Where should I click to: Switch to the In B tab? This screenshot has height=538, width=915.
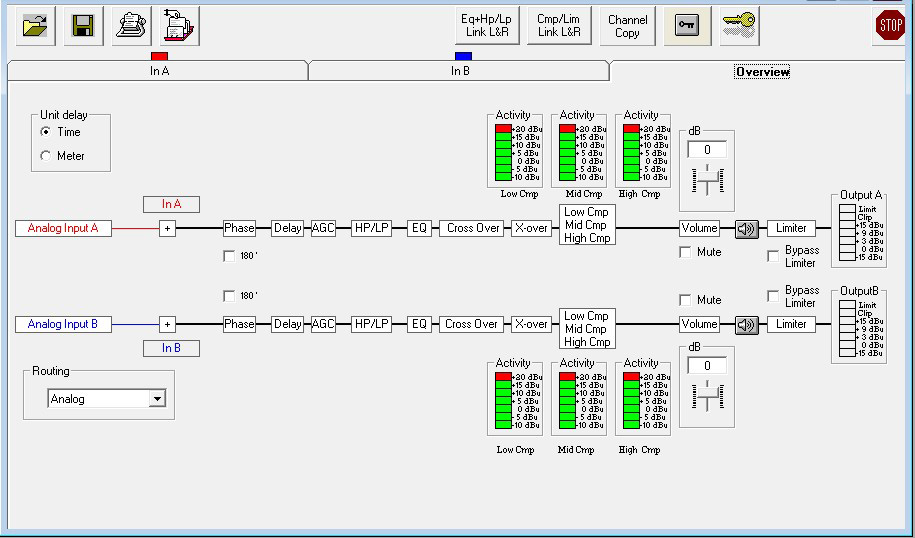tap(459, 71)
